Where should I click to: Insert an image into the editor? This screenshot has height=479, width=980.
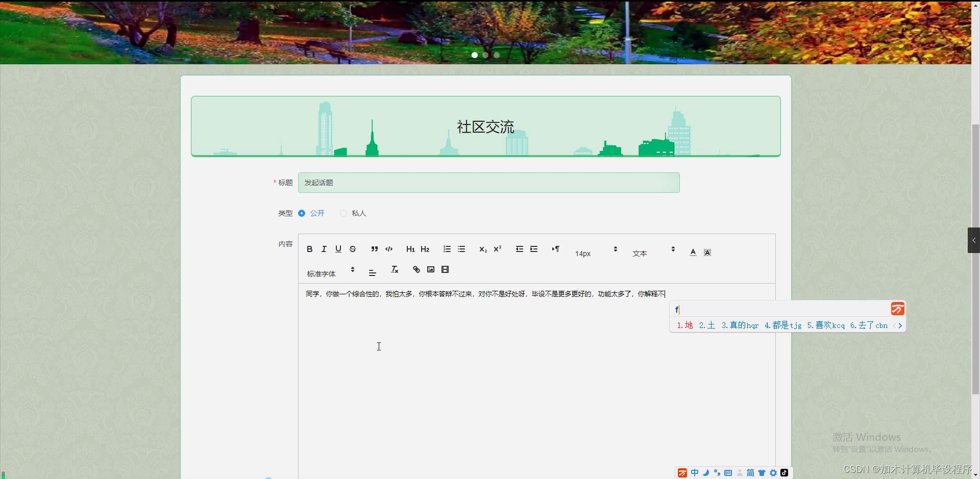click(431, 269)
